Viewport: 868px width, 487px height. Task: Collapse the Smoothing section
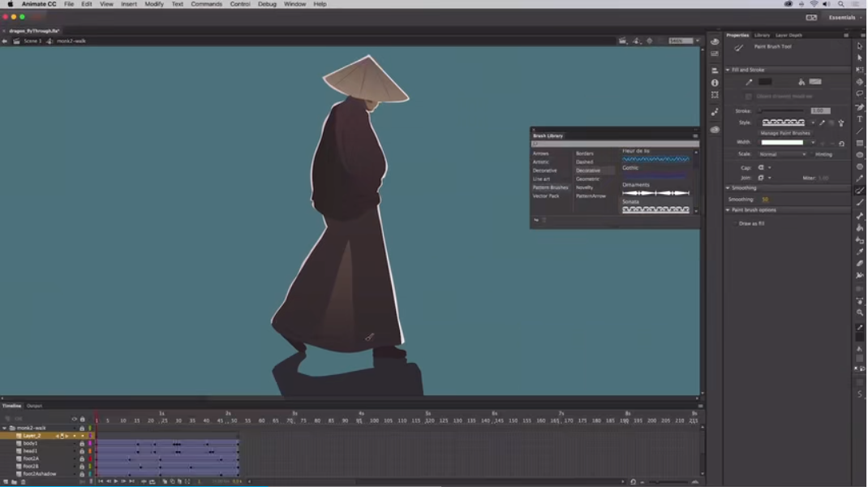pos(728,187)
